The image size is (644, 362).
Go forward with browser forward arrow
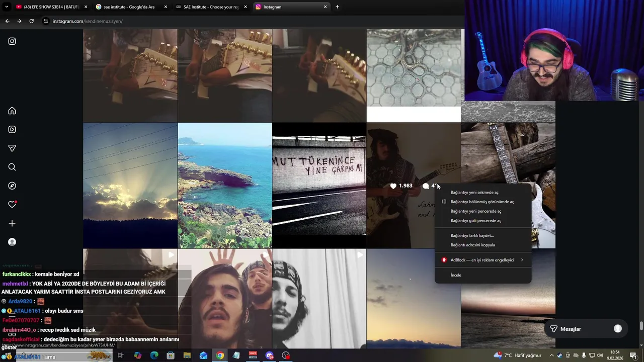(19, 21)
